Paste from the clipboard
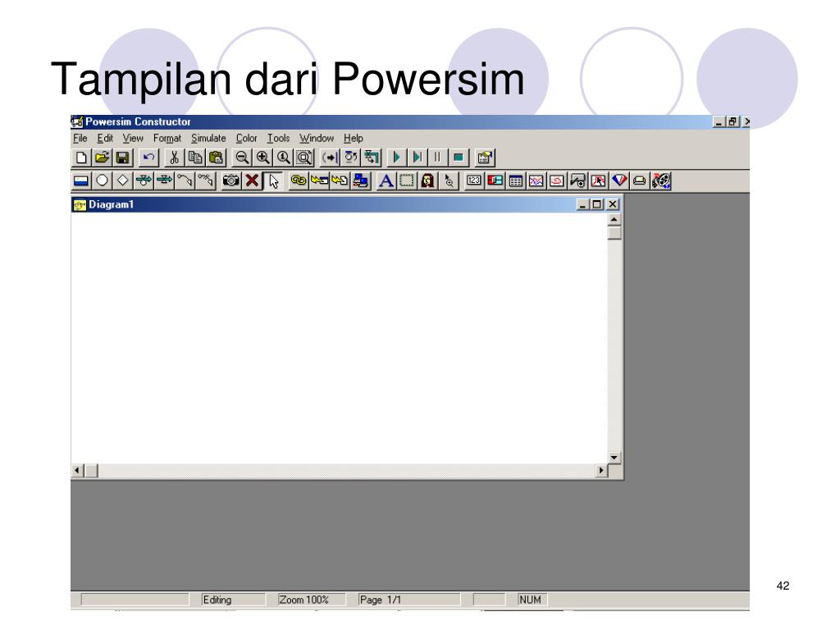The height and width of the screenshot is (630, 840). 216,157
